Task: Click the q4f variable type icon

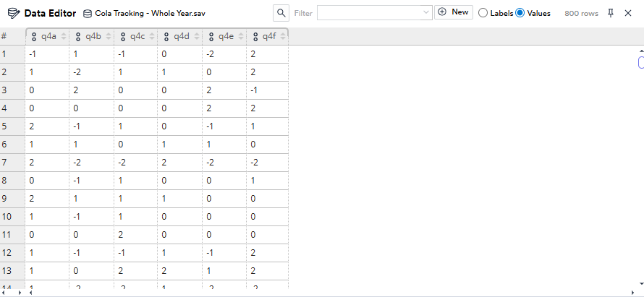Action: coord(255,37)
